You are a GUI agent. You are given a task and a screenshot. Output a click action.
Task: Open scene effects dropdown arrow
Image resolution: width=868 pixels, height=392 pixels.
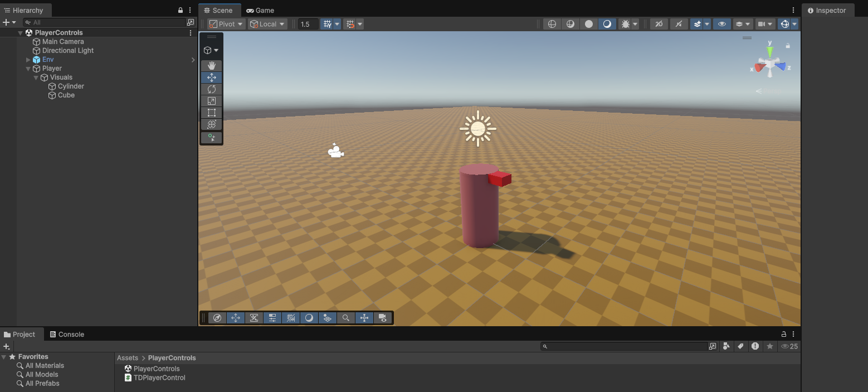click(707, 24)
